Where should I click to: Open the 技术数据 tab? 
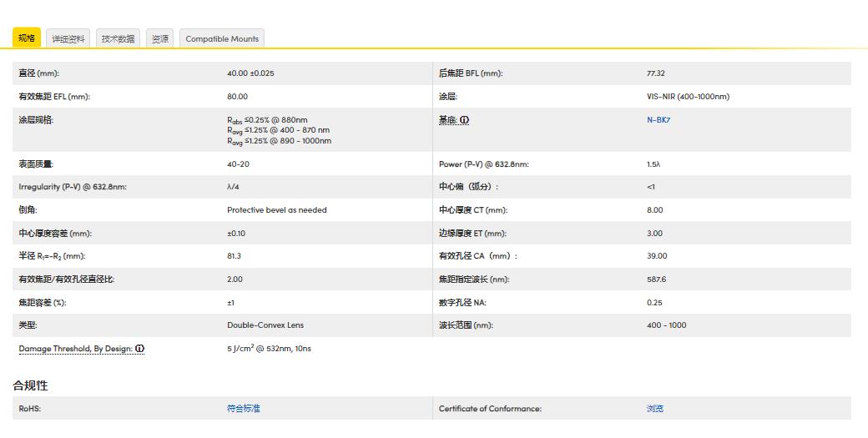118,39
